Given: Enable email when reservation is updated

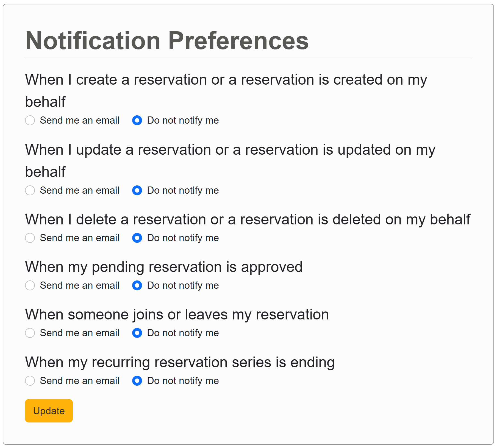Looking at the screenshot, I should coord(30,190).
